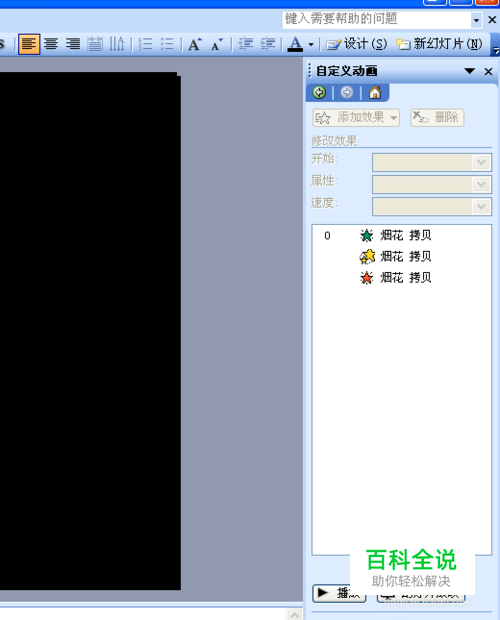Image resolution: width=500 pixels, height=620 pixels.
Task: Click the help question input box
Action: click(376, 19)
